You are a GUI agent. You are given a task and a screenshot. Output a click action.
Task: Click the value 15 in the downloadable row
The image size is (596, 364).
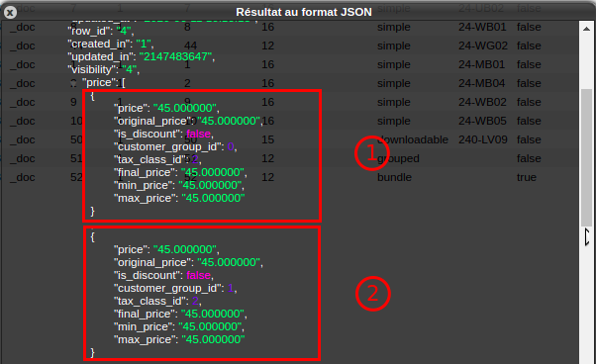267,139
